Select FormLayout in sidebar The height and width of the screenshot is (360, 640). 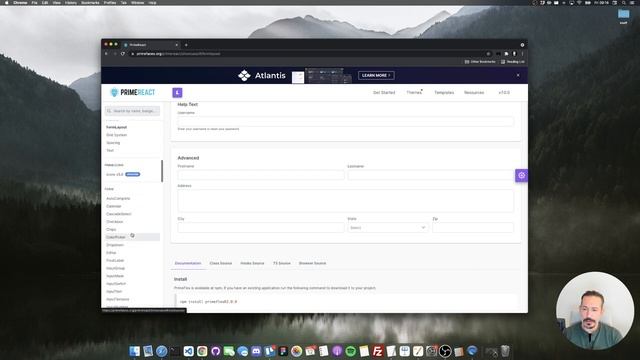[x=117, y=127]
